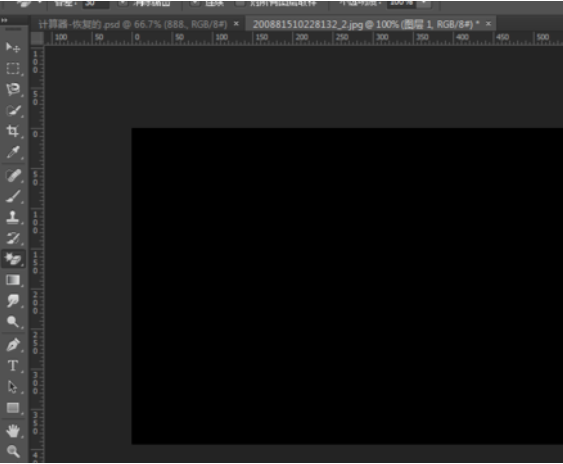The image size is (563, 464).
Task: Select the Clone Stamp tool
Action: tap(13, 217)
